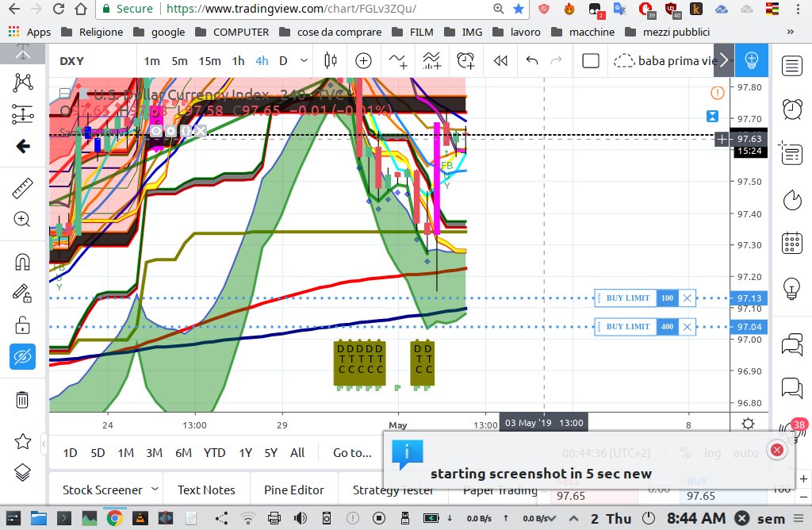Open the Indicators menu icon
Screen dimensions: 812x530
[398, 61]
